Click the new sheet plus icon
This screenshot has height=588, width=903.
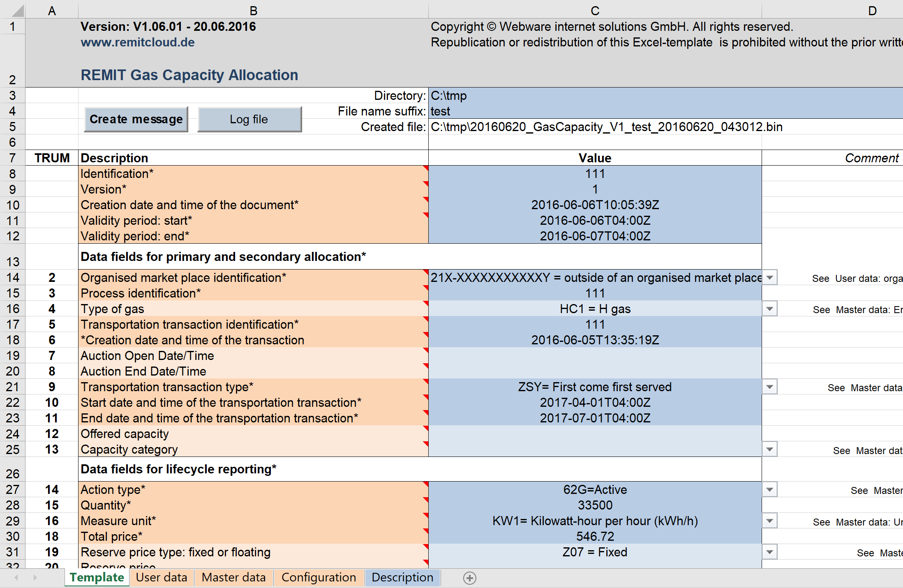click(x=469, y=578)
